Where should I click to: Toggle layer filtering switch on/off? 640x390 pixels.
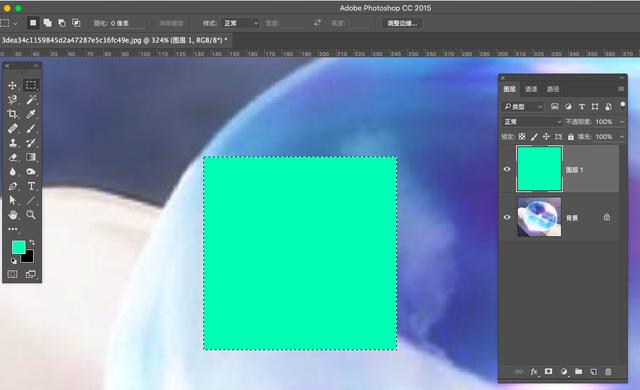[x=622, y=106]
